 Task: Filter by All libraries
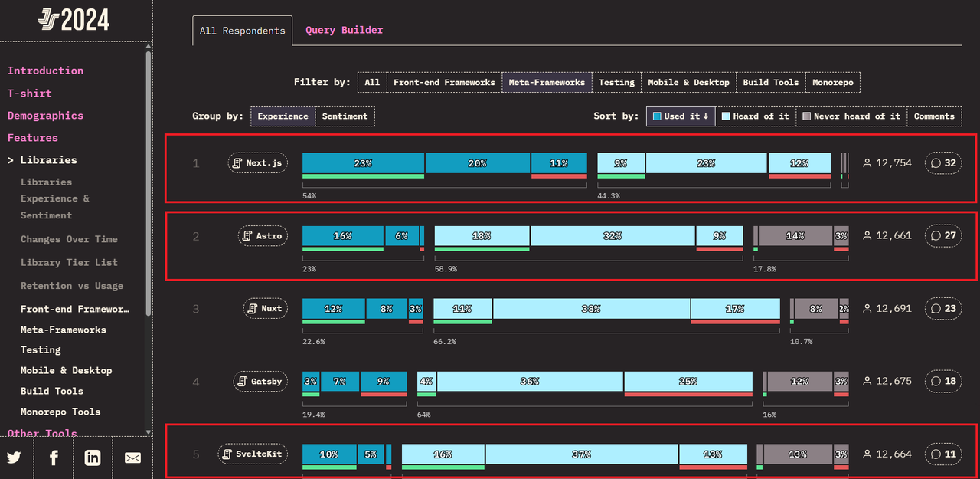[372, 82]
